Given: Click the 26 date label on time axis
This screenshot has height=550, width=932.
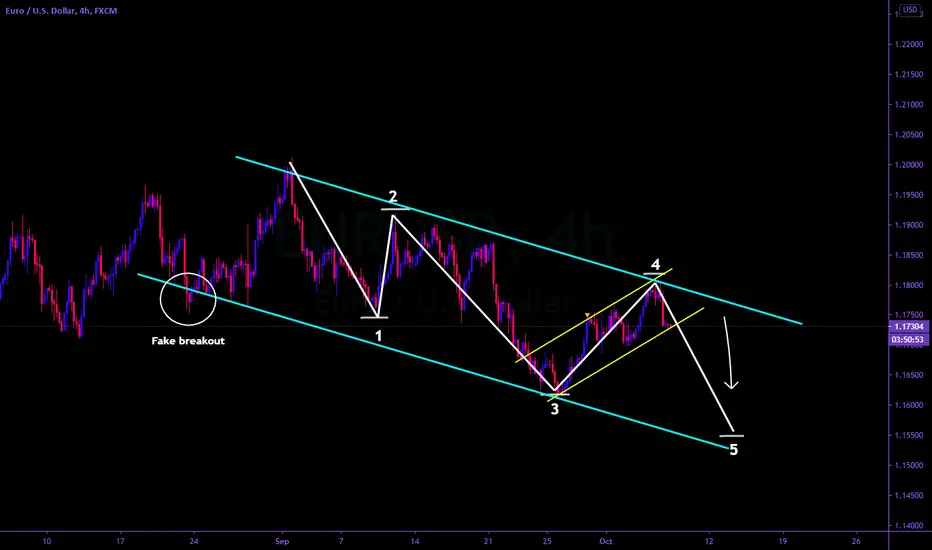Looking at the screenshot, I should 857,541.
